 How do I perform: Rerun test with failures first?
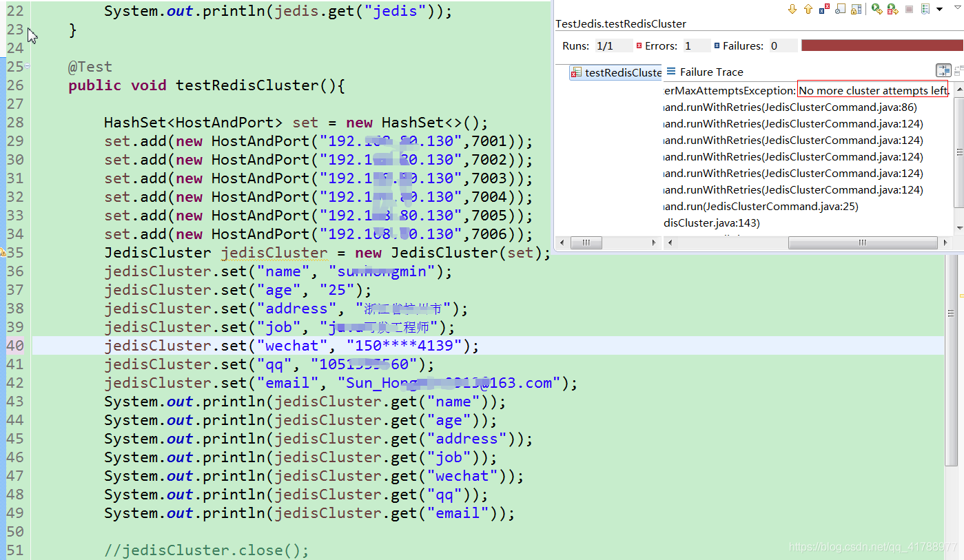tap(892, 9)
